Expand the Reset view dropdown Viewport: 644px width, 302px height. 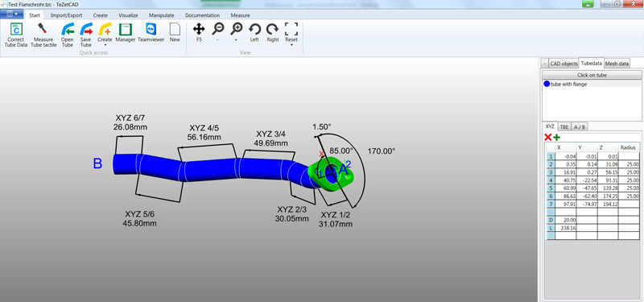click(x=291, y=45)
